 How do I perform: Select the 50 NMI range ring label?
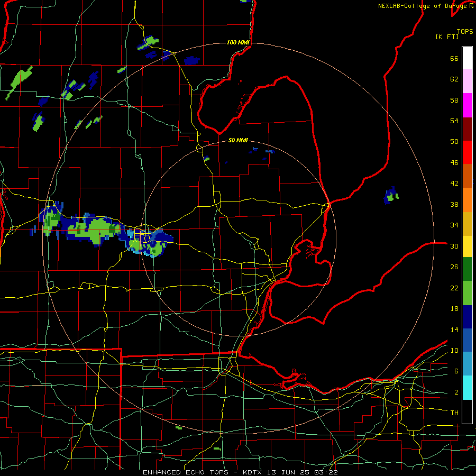tap(238, 140)
